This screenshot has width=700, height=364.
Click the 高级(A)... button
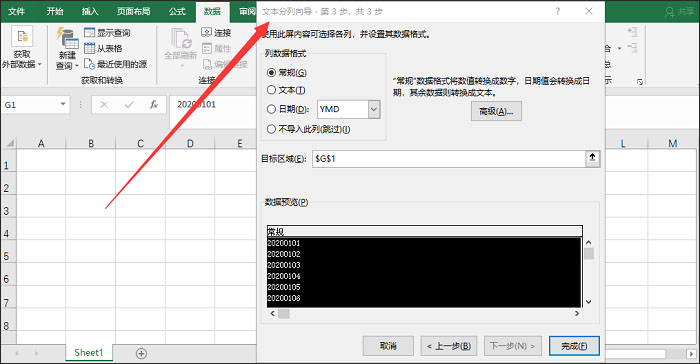496,111
